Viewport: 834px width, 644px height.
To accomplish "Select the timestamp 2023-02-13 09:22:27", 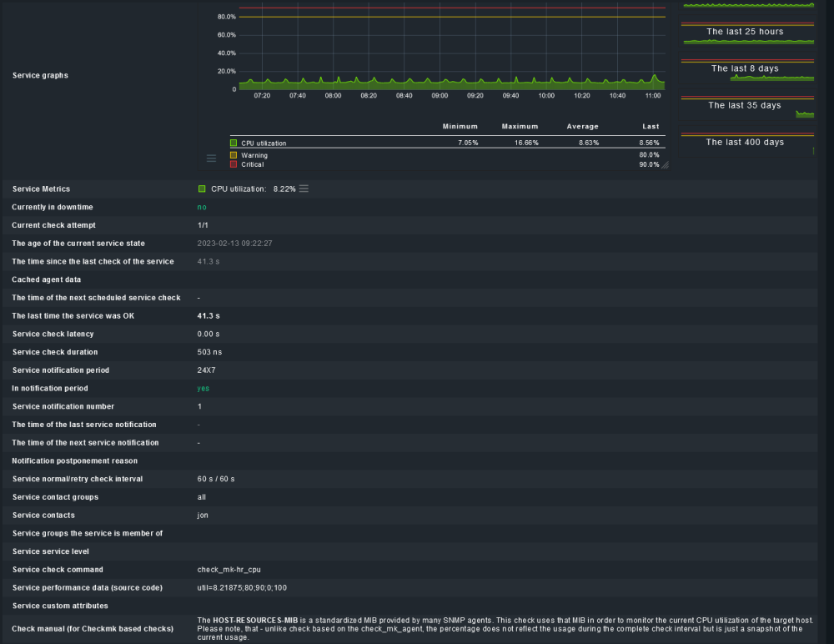I will pos(234,244).
